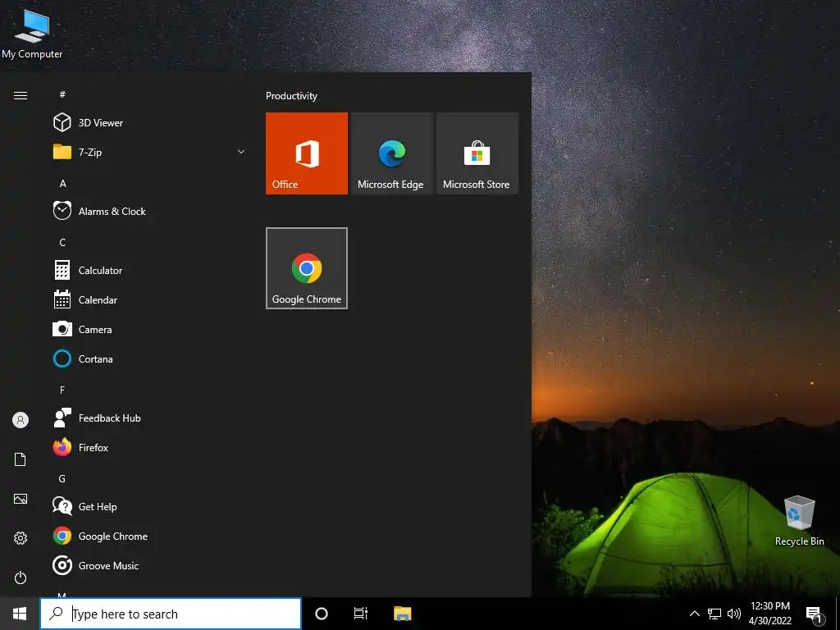Screen dimensions: 840x630
Task: Open Settings gear in the Start sidebar
Action: (x=21, y=538)
